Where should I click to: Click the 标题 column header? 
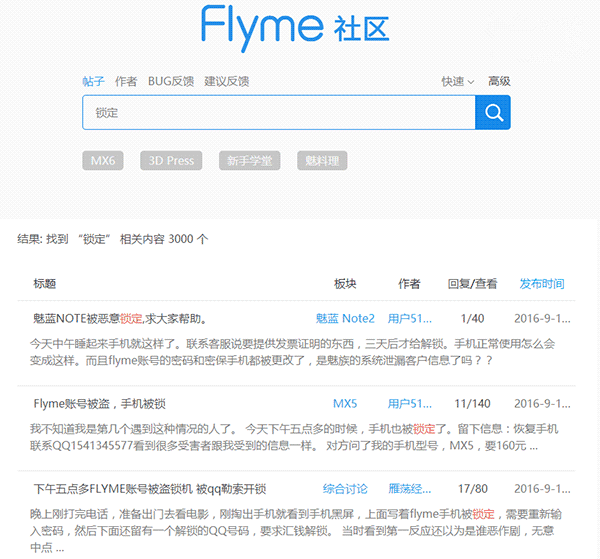coord(45,284)
